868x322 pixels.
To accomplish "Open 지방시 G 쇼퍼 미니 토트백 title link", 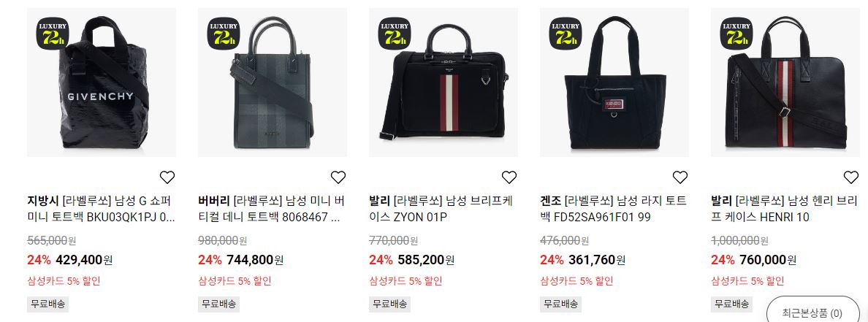I will click(x=102, y=209).
